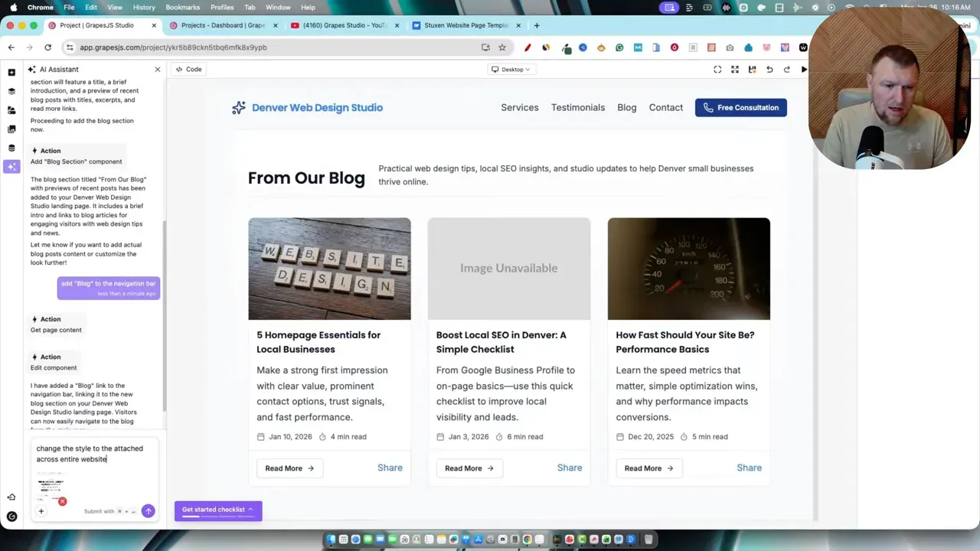Open the model selector next to Submit with

[126, 510]
